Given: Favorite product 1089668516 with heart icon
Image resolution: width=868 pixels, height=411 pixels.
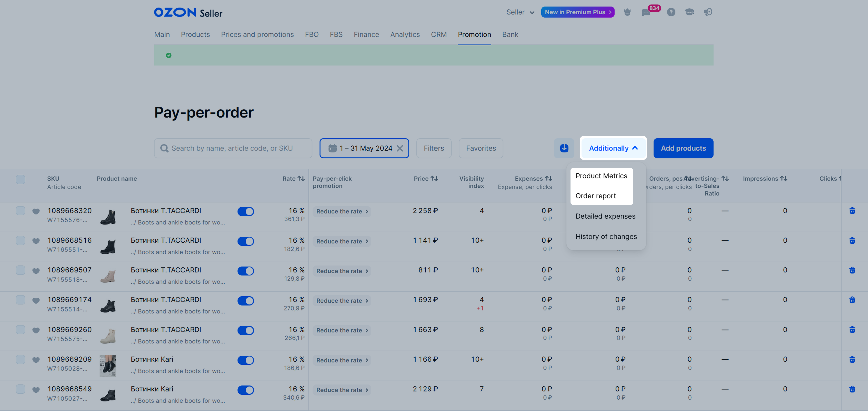Looking at the screenshot, I should [x=36, y=241].
